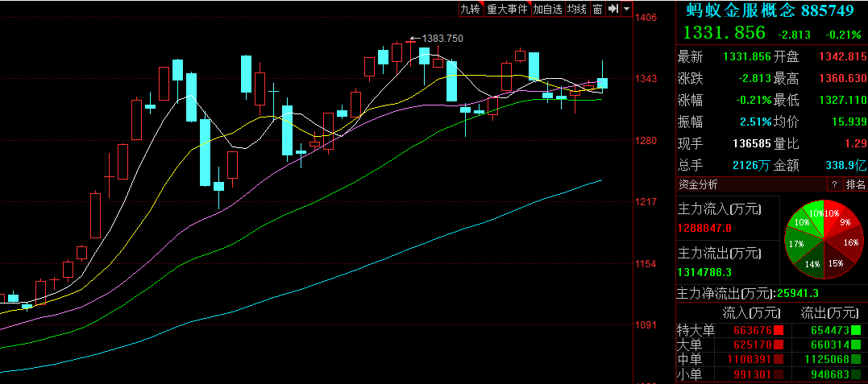Image resolution: width=868 pixels, height=384 pixels.
Task: Click the 现手 value 136585
Action: [752, 143]
